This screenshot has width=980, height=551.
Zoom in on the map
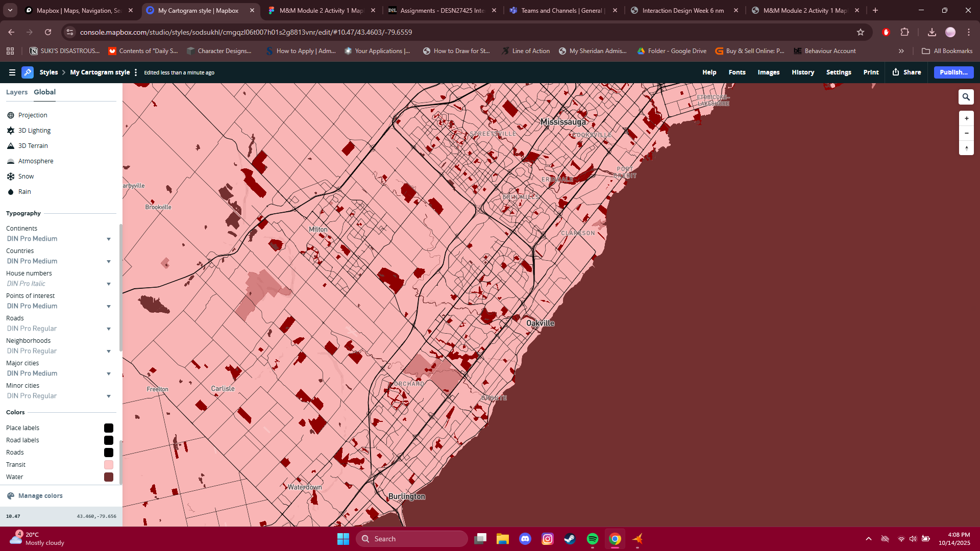(966, 118)
